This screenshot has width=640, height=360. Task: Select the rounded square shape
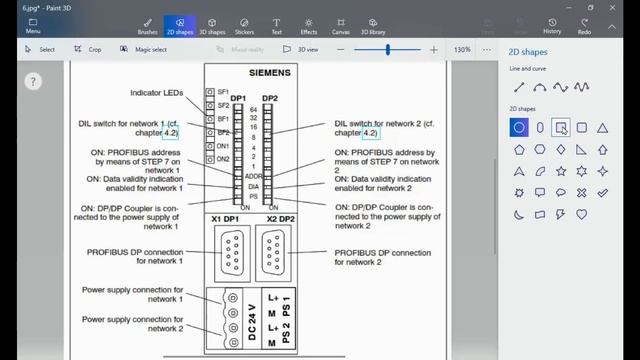(582, 128)
